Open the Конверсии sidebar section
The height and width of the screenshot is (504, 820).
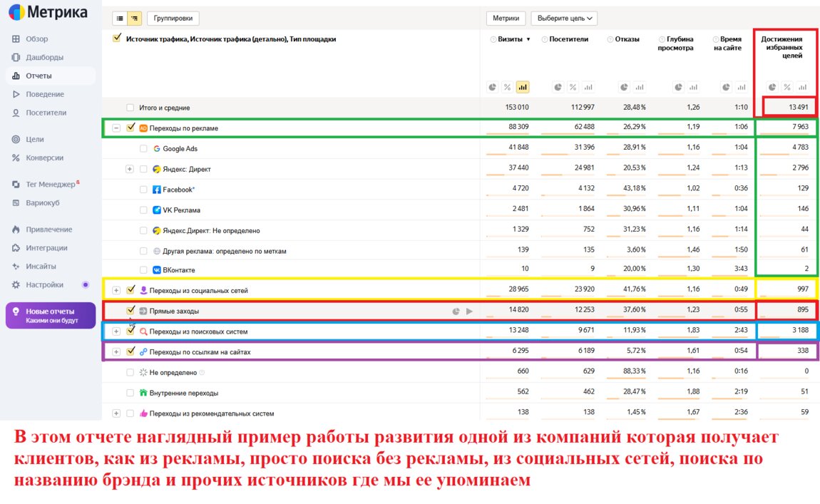pos(44,158)
